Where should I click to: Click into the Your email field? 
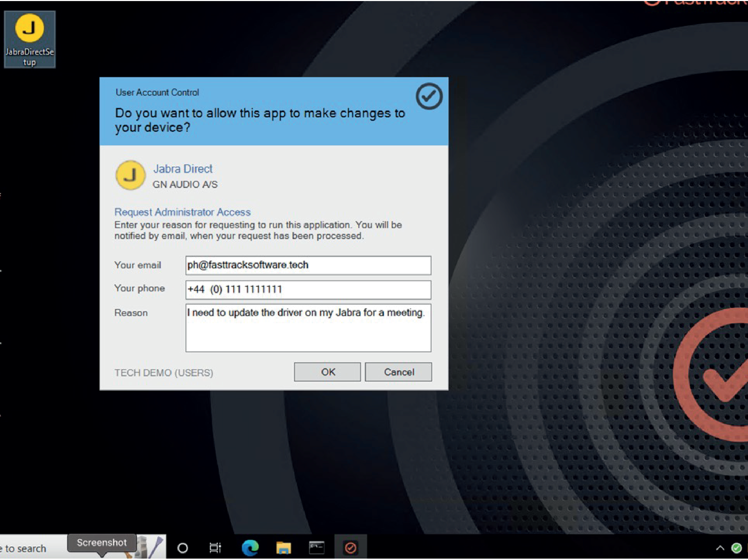[308, 265]
